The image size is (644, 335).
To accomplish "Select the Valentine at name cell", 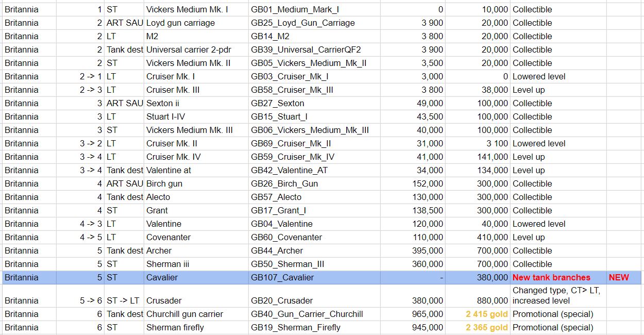I will (x=196, y=170).
